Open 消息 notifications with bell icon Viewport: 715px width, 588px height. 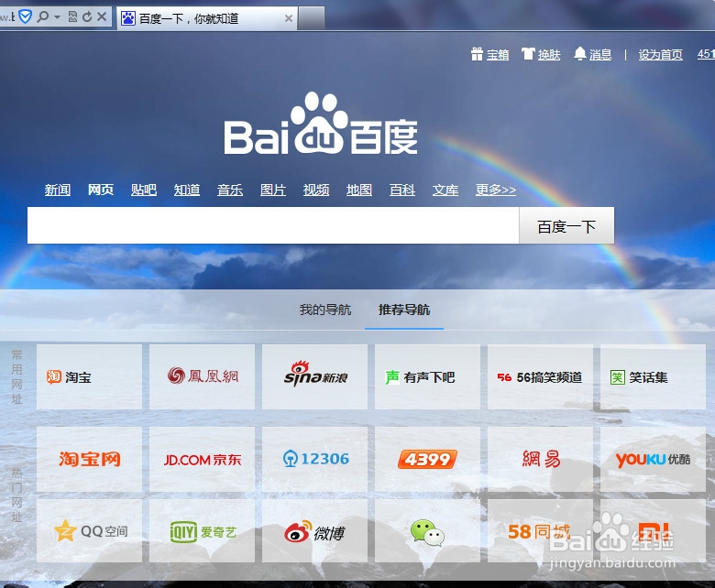592,55
